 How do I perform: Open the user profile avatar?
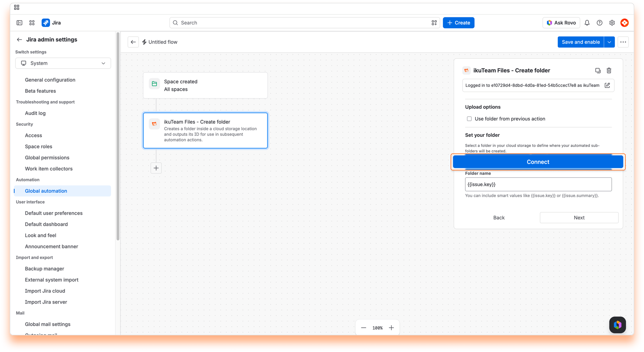click(625, 23)
